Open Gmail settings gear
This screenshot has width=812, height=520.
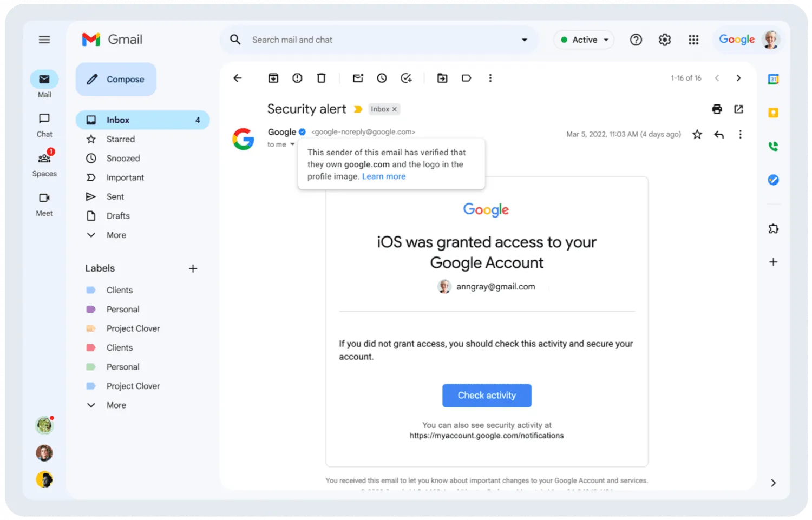[x=665, y=40]
